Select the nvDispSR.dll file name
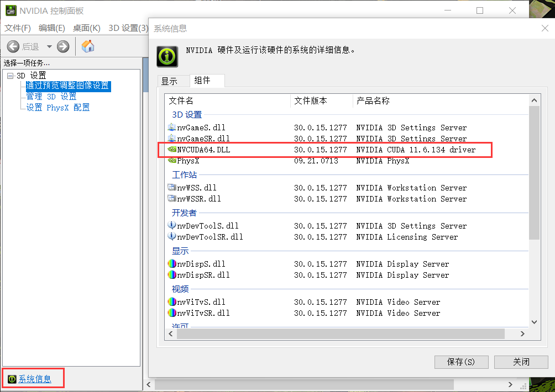This screenshot has height=392, width=555. tap(203, 275)
